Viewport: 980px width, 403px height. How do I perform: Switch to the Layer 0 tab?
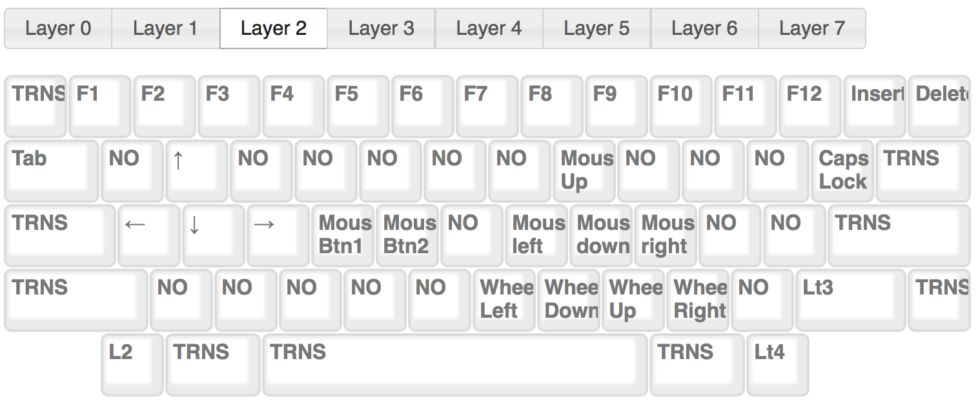tap(58, 28)
